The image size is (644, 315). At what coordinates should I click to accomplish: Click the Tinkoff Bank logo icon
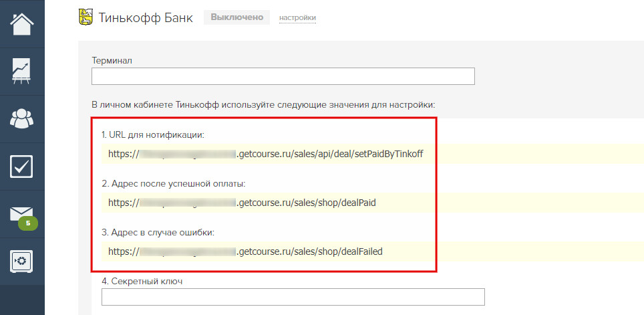86,17
